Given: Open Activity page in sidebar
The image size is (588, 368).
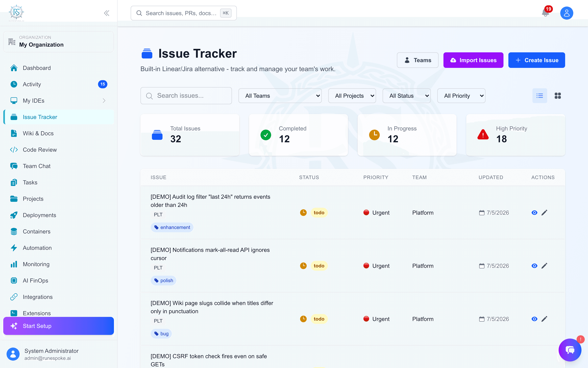Looking at the screenshot, I should point(59,84).
